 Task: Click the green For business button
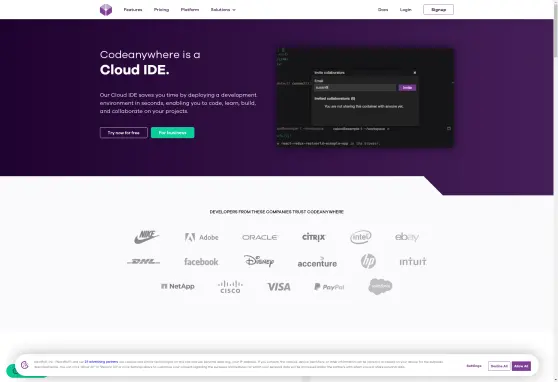click(x=173, y=133)
